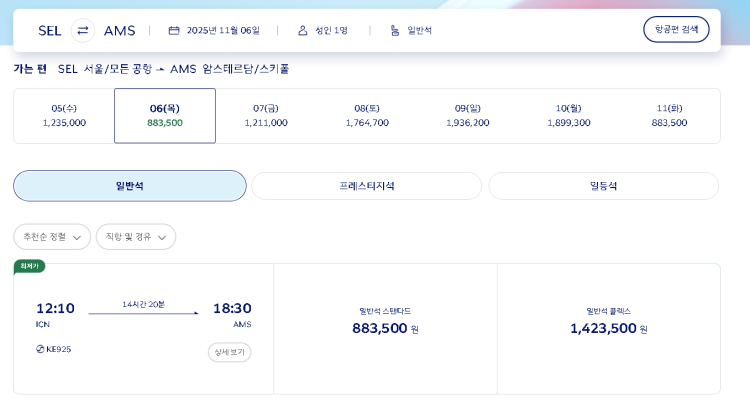Expand the 직항 및 경유 filter dropdown
This screenshot has width=750, height=406.
pyautogui.click(x=136, y=237)
